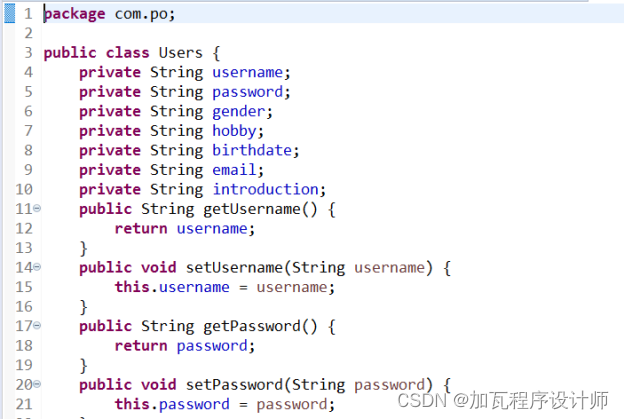
Task: Fold the getPassword method at line 17
Action: tap(37, 326)
